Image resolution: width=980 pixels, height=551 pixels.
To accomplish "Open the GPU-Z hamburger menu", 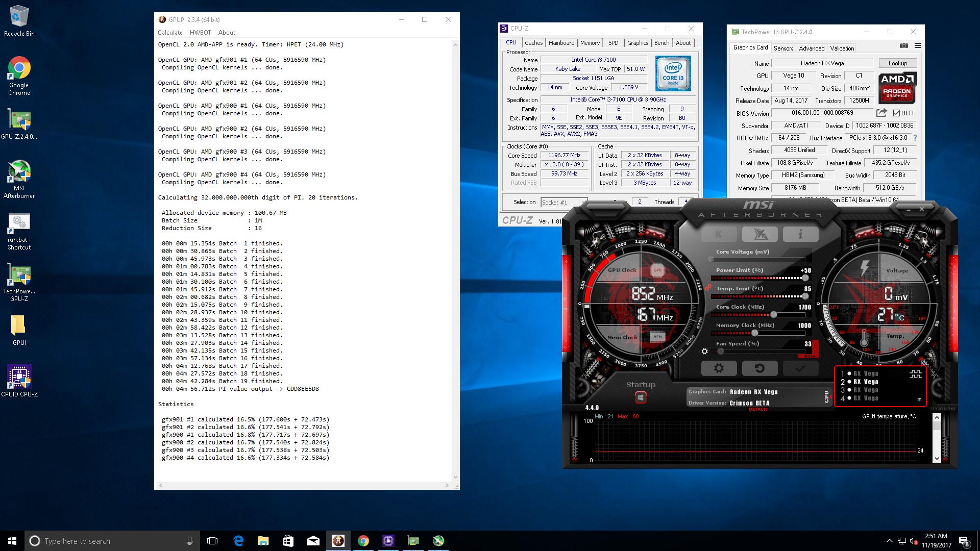I will coord(918,45).
